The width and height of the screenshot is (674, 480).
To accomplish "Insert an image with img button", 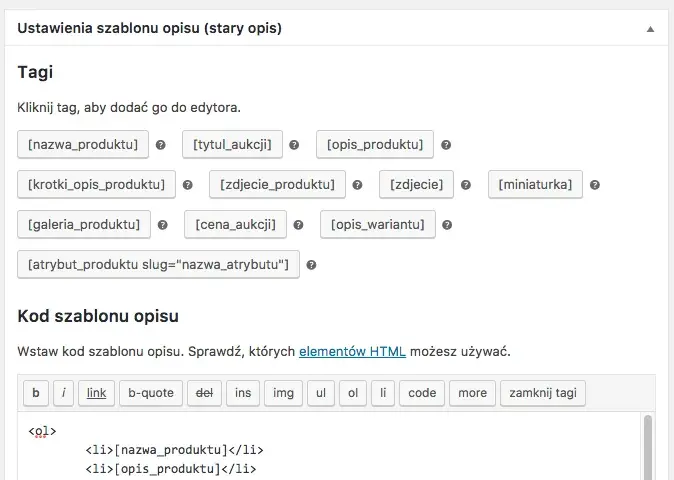I will point(283,393).
